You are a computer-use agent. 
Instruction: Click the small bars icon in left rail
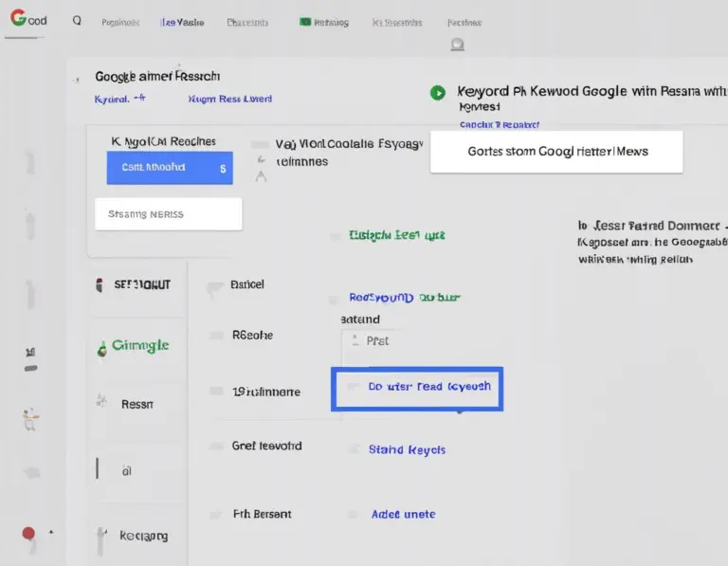30,353
